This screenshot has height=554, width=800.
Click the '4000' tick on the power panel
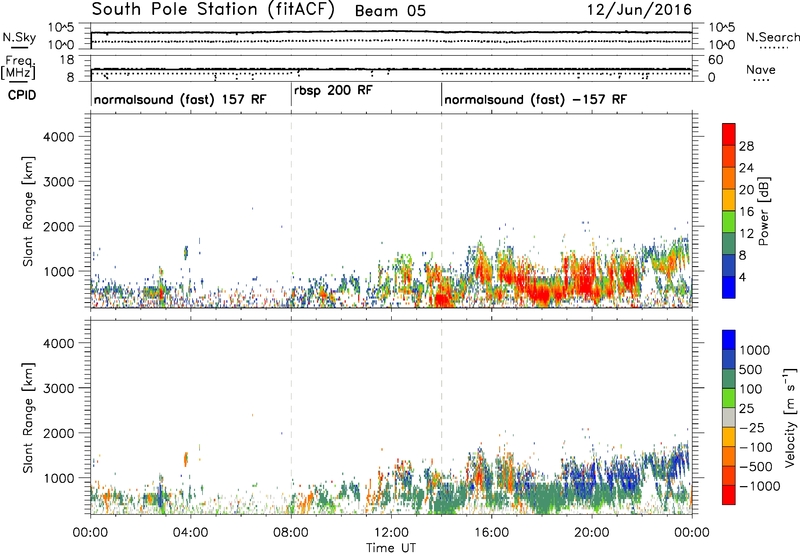(x=58, y=137)
